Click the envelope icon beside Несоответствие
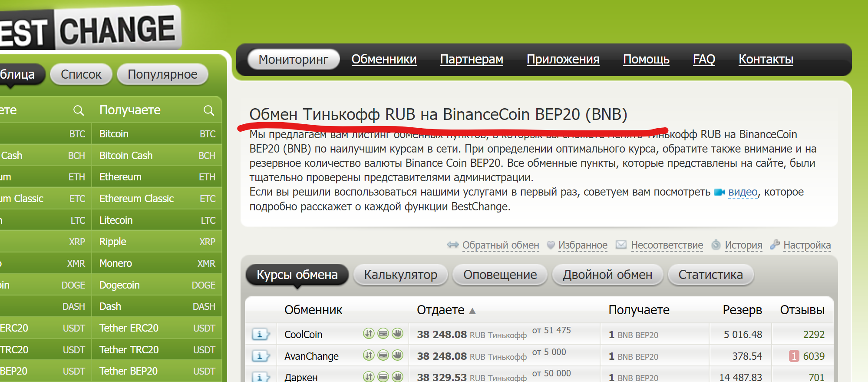Viewport: 868px width, 382px height. click(x=621, y=245)
